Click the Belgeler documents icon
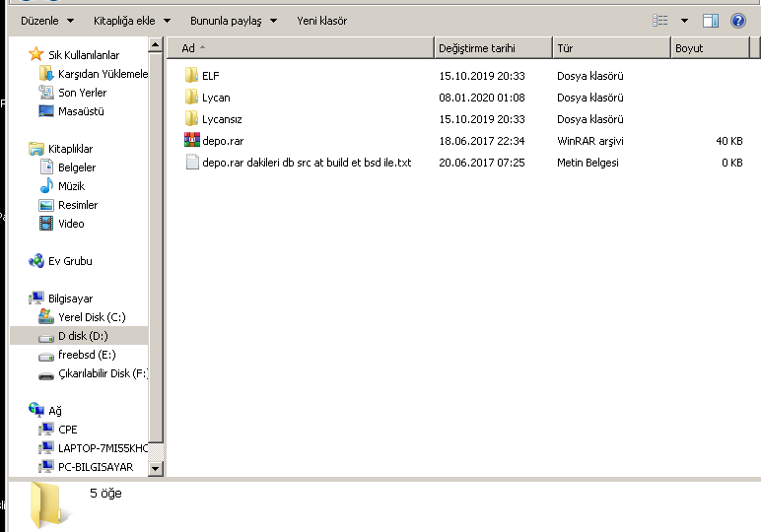 click(46, 167)
